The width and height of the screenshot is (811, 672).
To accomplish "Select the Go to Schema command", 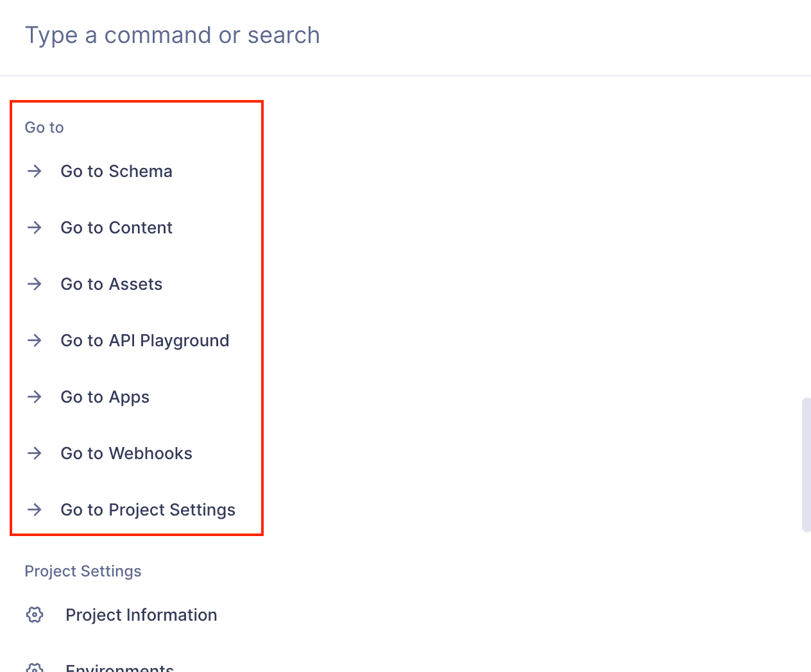I will 116,171.
